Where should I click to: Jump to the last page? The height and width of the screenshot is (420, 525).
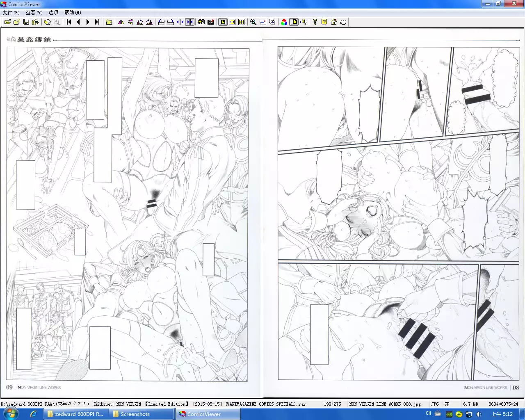point(97,22)
